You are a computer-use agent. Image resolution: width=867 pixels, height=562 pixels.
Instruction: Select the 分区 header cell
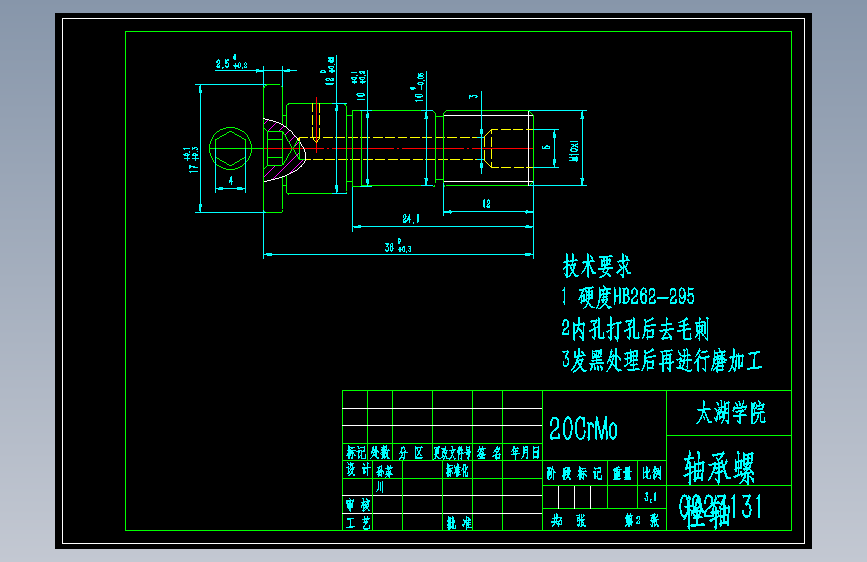(412, 452)
